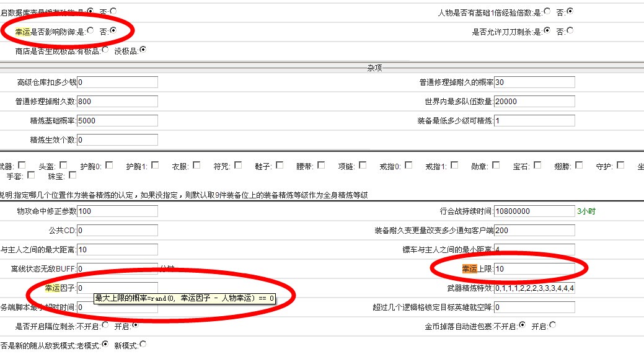Image resolution: width=644 pixels, height=354 pixels.
Task: Select 否 for 人物是否有基础1倍经验倍数
Action: pyautogui.click(x=570, y=12)
